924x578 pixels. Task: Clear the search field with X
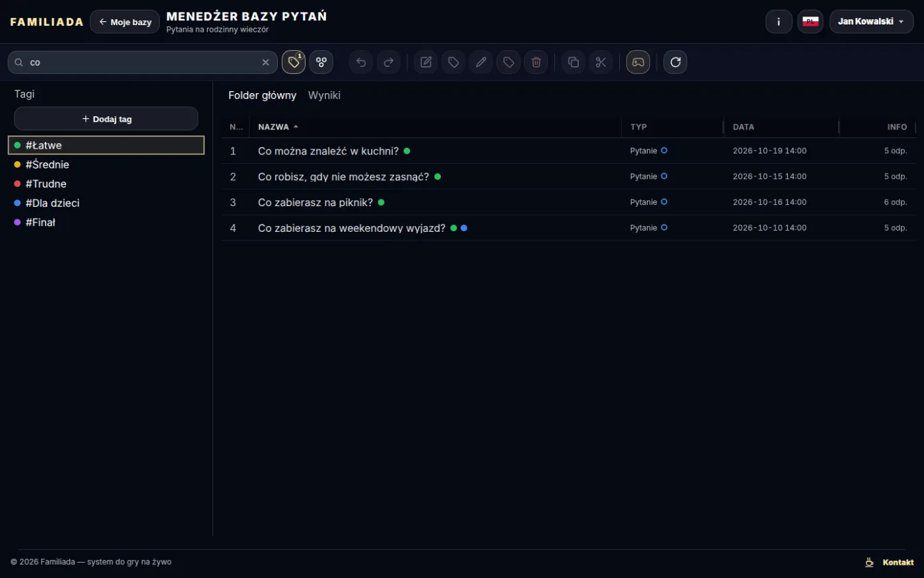265,62
